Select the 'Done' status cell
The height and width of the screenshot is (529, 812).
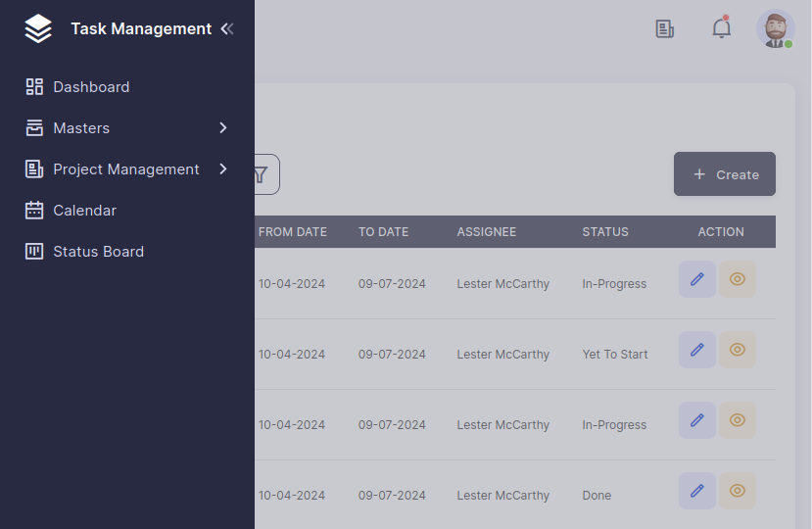coord(597,496)
